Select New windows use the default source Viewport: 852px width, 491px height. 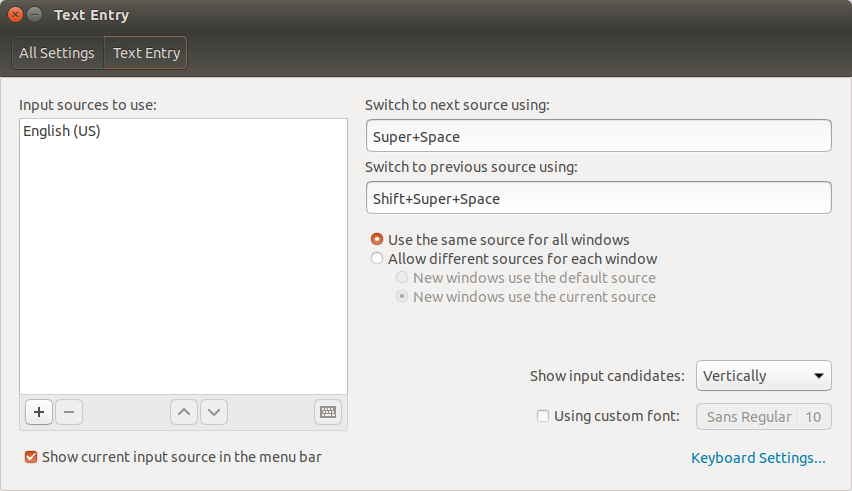click(402, 278)
